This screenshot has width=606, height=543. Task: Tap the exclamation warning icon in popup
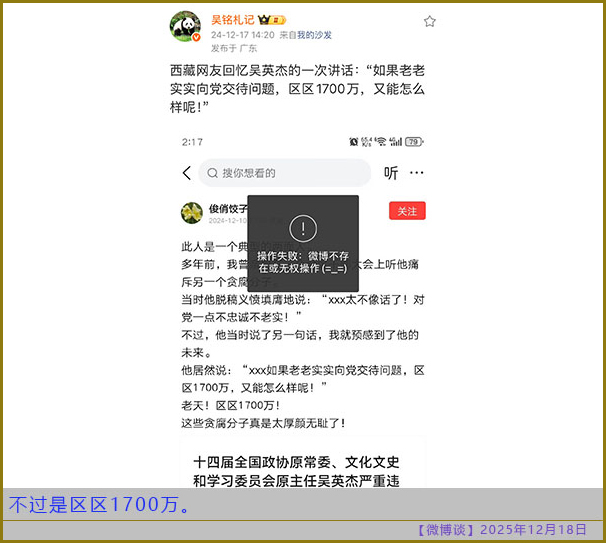tap(303, 229)
